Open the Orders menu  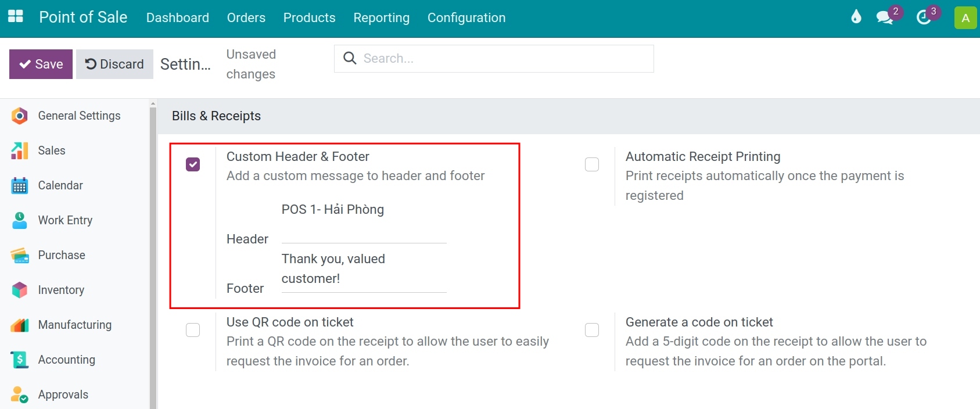[x=246, y=17]
